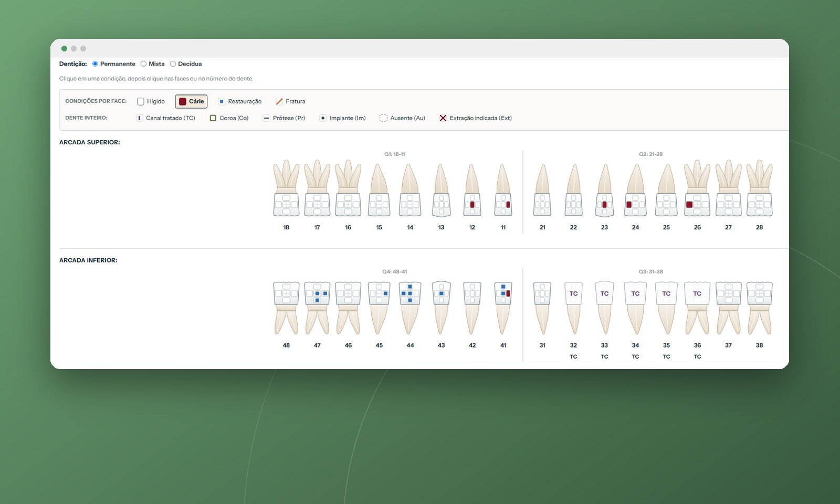Screen dimensions: 840x504
Task: Click tooth number 45 label
Action: 379,345
